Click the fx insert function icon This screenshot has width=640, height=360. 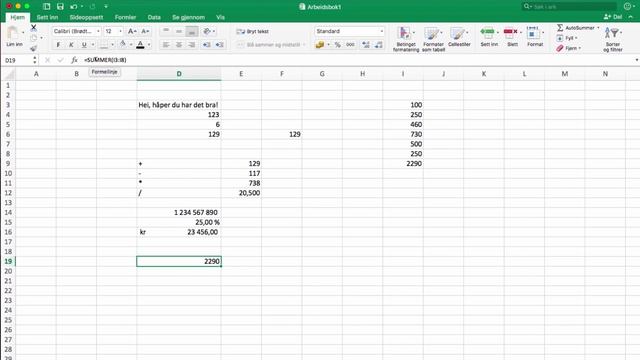74,60
